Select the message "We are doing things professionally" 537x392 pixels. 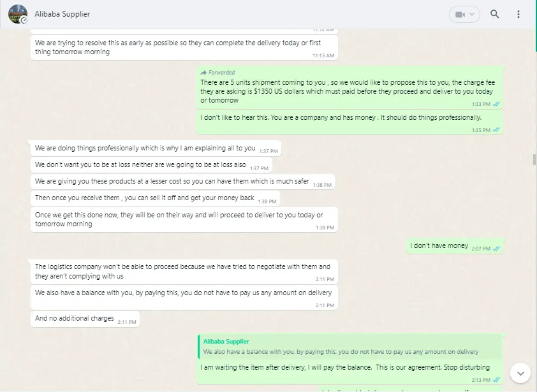click(156, 149)
